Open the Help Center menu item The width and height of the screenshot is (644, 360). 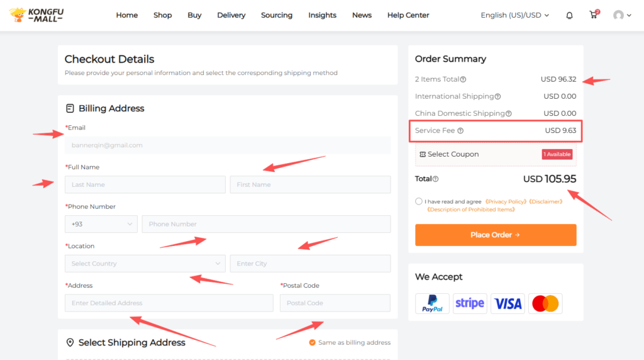408,15
